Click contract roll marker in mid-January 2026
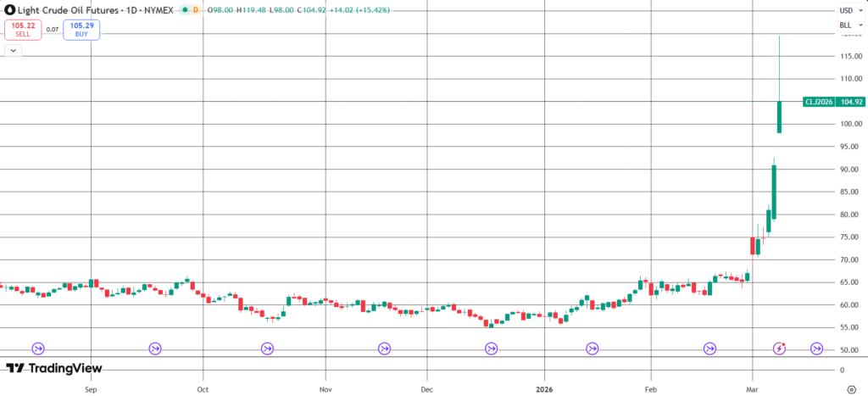Viewport: 868px width, 396px height. [x=593, y=349]
